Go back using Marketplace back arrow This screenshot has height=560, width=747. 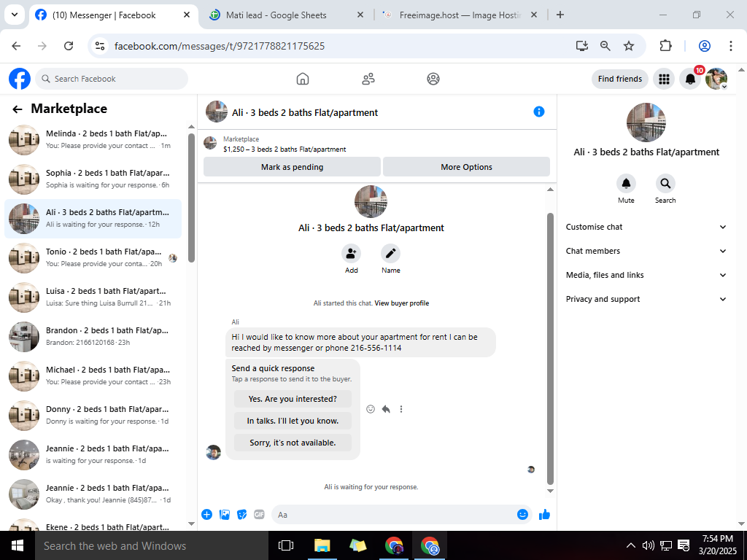tap(18, 109)
